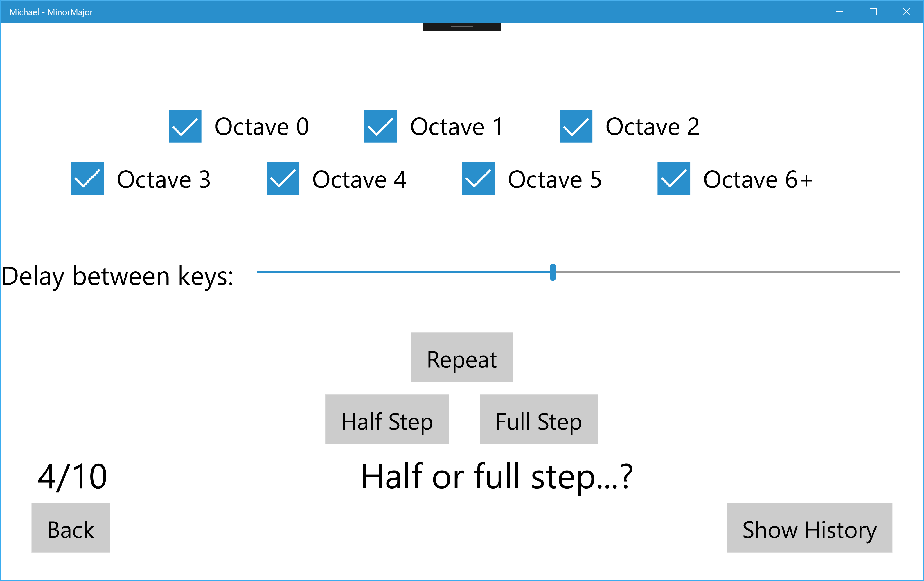Answer with Full Step button
924x581 pixels.
539,419
